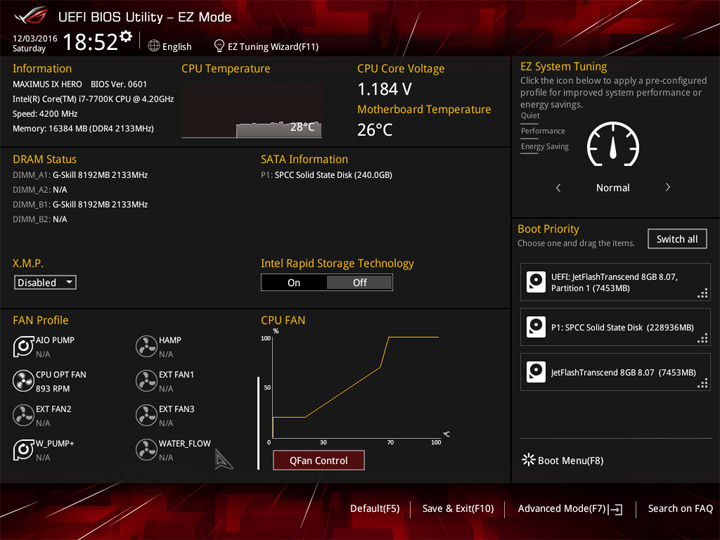Select JetFlashTranscend 8GB 8.07 (7453MB) boot entry
Screen dimensions: 720x540
click(615, 372)
